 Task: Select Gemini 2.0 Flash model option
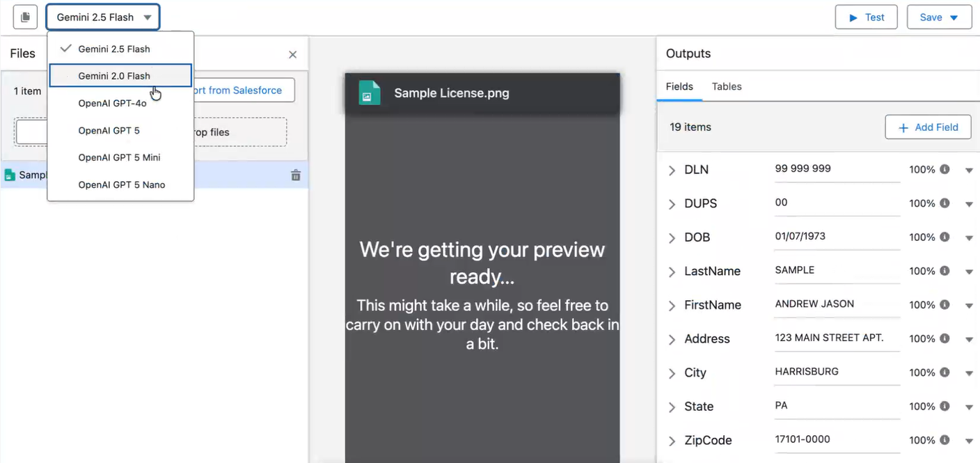(114, 76)
